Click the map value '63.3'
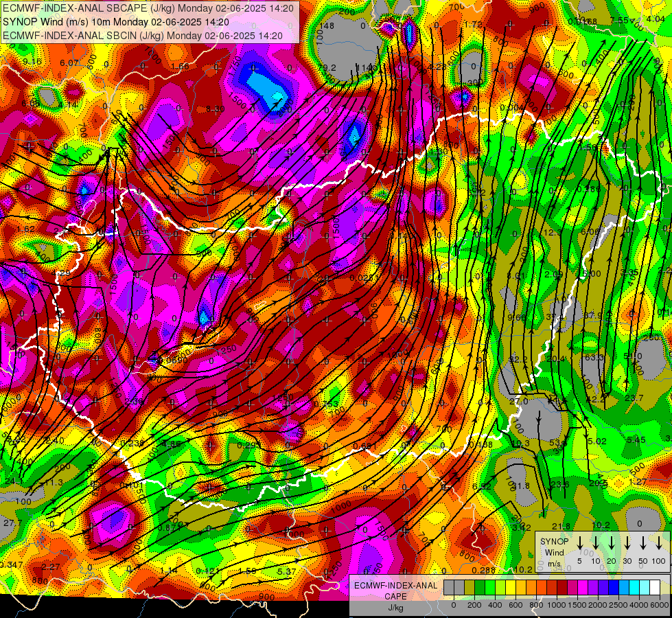This screenshot has width=672, height=618. click(x=594, y=357)
